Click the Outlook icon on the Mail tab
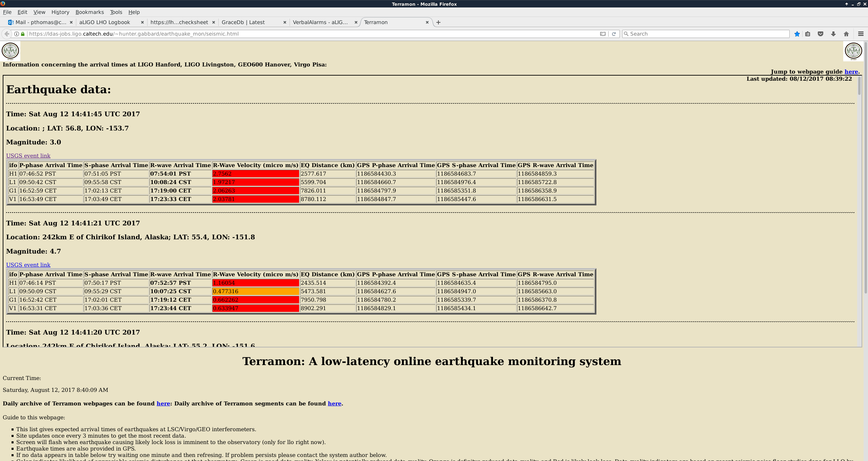 click(11, 22)
